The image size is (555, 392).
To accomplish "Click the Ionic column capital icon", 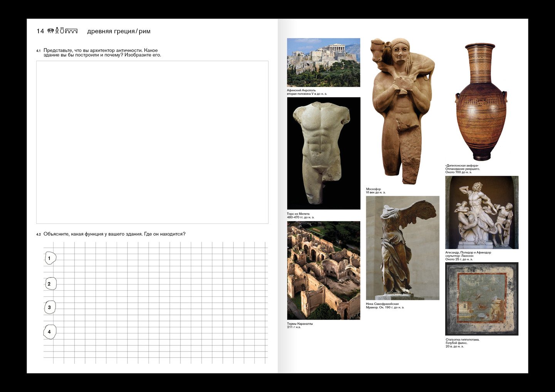I will pyautogui.click(x=50, y=31).
